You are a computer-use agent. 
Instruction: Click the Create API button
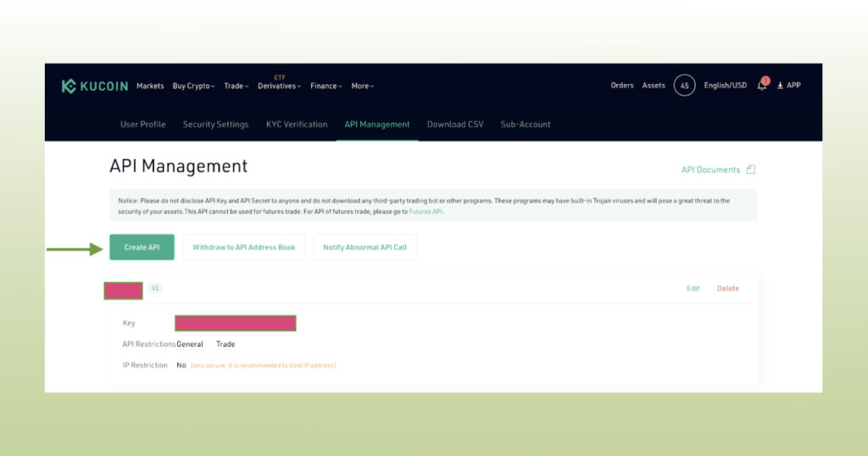tap(142, 247)
